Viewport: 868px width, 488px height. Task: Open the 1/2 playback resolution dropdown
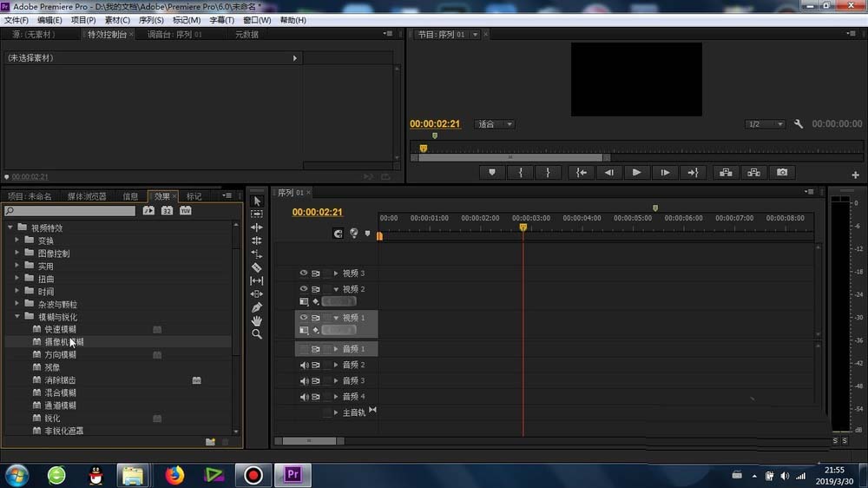tap(765, 124)
